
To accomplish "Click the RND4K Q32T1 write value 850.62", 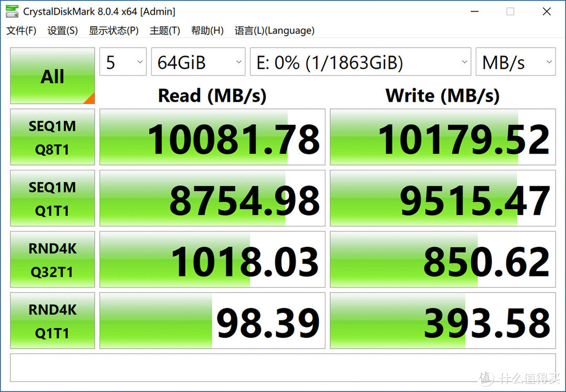I will click(x=443, y=259).
